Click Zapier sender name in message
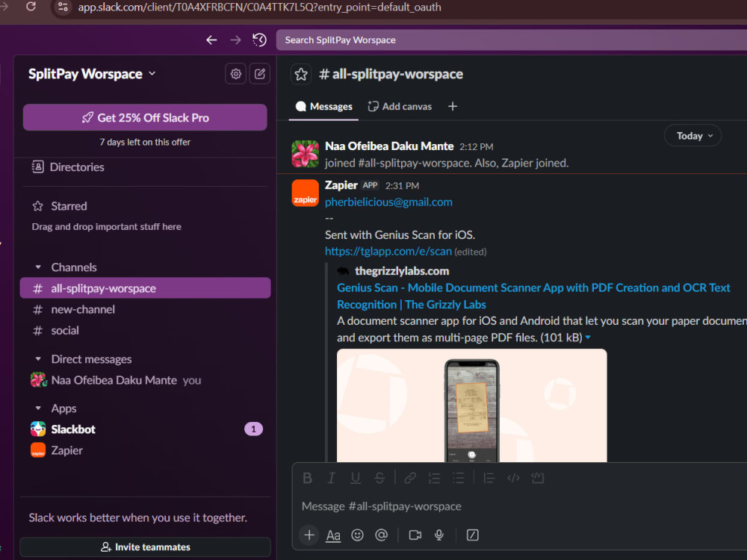The height and width of the screenshot is (560, 747). tap(341, 185)
